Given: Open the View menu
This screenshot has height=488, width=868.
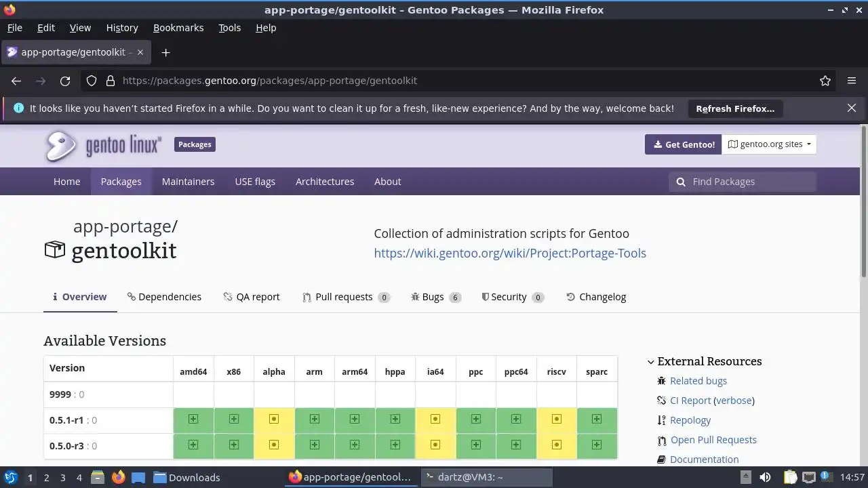Looking at the screenshot, I should pyautogui.click(x=80, y=28).
